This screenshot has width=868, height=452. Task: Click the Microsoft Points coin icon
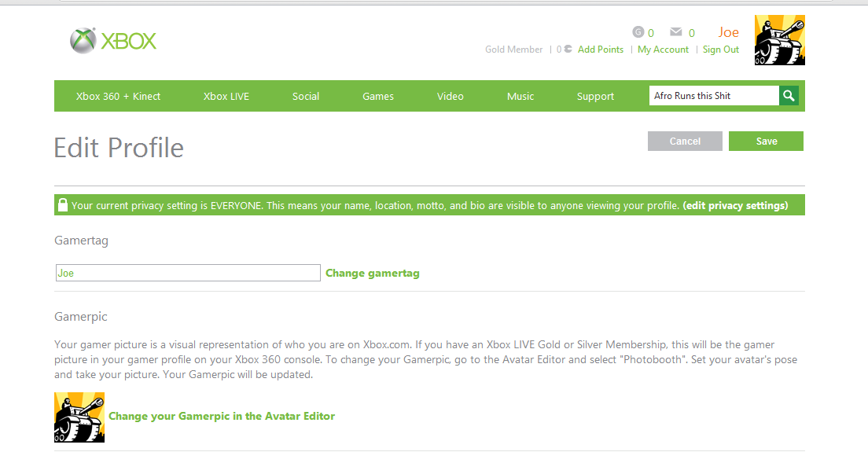[x=568, y=50]
